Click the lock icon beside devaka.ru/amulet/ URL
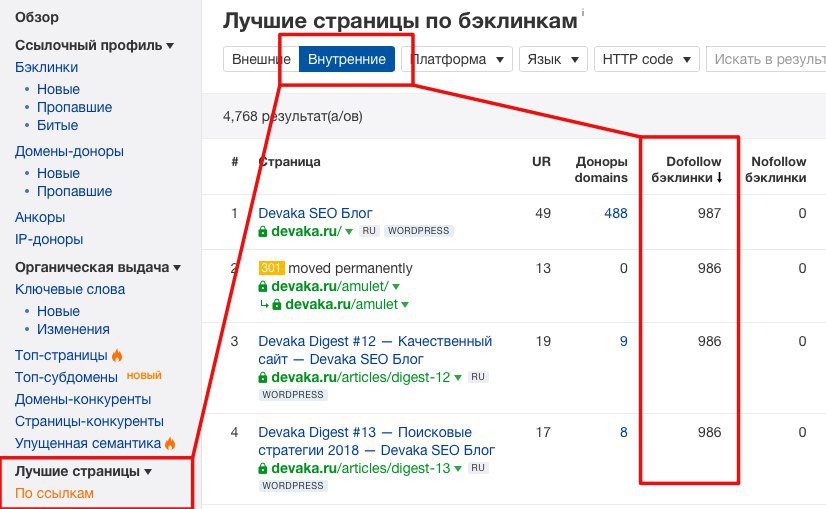Viewport: 826px width, 509px height. (263, 286)
